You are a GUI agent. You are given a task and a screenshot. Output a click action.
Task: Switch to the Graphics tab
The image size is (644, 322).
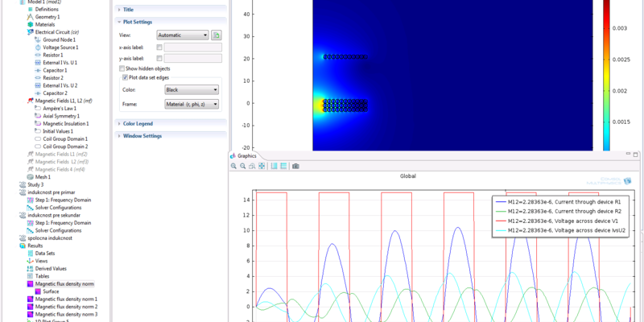[245, 155]
